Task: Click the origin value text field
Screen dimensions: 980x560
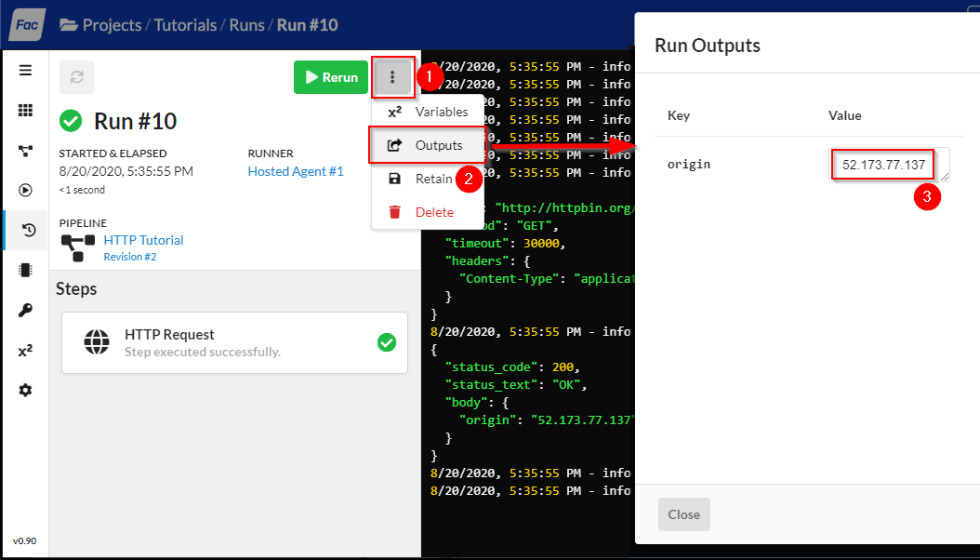Action: tap(889, 165)
